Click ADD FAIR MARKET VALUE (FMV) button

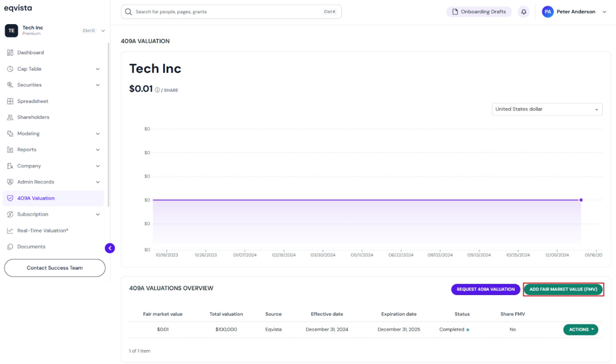tap(563, 289)
